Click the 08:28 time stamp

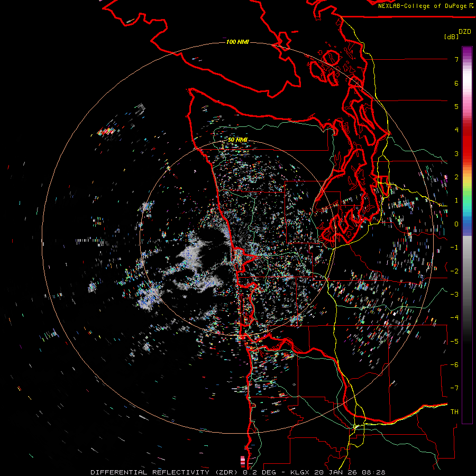pyautogui.click(x=374, y=472)
